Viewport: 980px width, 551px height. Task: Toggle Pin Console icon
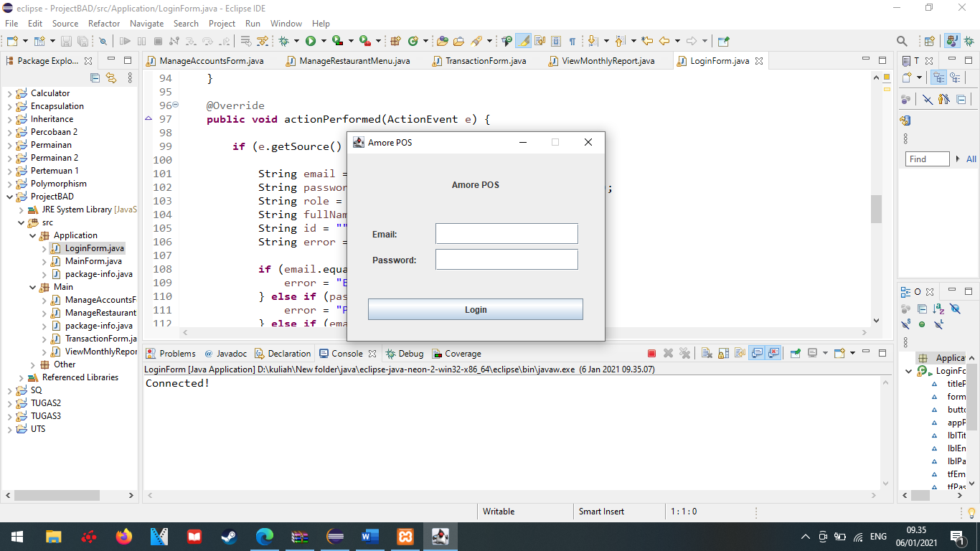[796, 353]
